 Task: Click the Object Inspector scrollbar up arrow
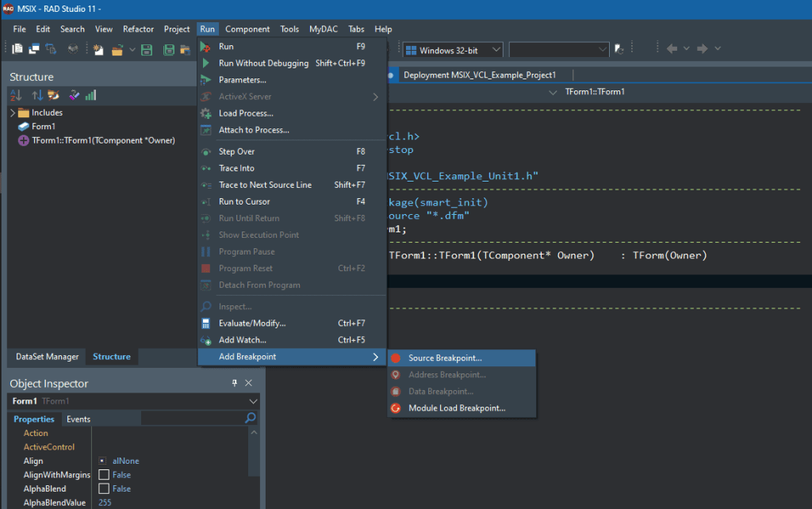coord(254,432)
